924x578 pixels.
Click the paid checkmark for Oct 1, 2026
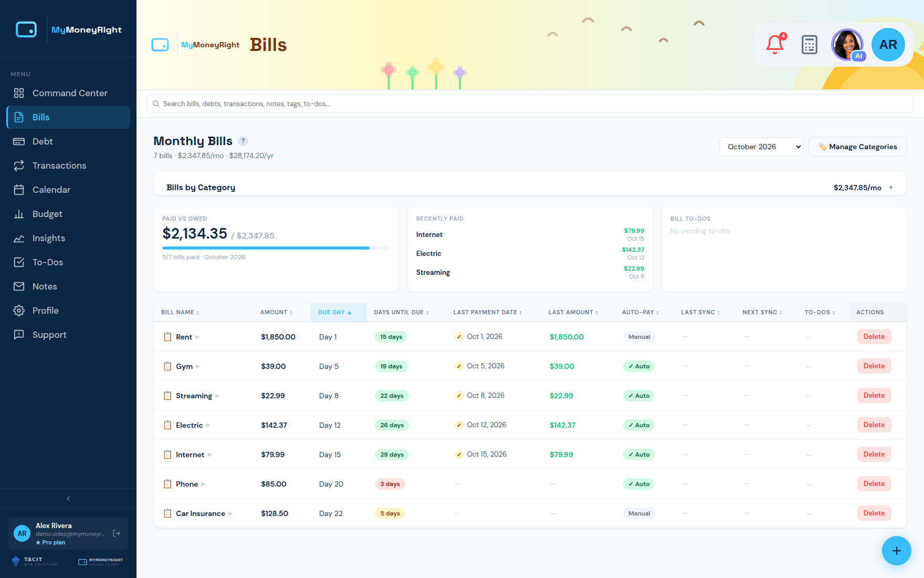(x=459, y=337)
